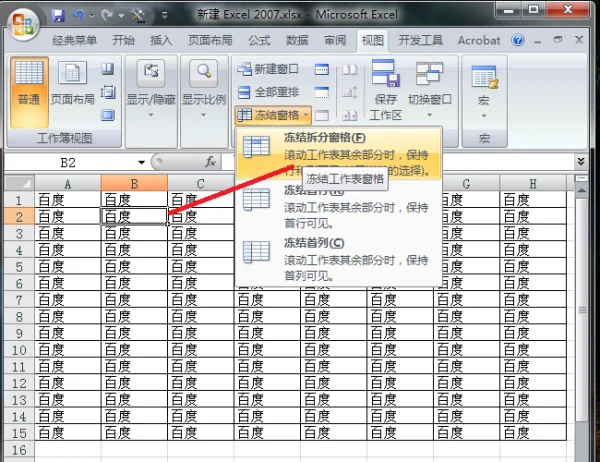The width and height of the screenshot is (600, 462).
Task: Click view side by side icon
Action: pyautogui.click(x=349, y=69)
